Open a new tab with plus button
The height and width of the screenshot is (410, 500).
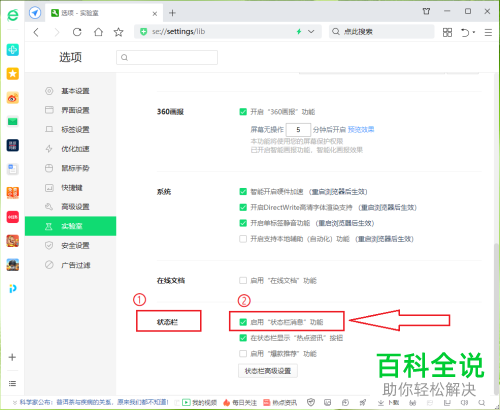coord(172,13)
